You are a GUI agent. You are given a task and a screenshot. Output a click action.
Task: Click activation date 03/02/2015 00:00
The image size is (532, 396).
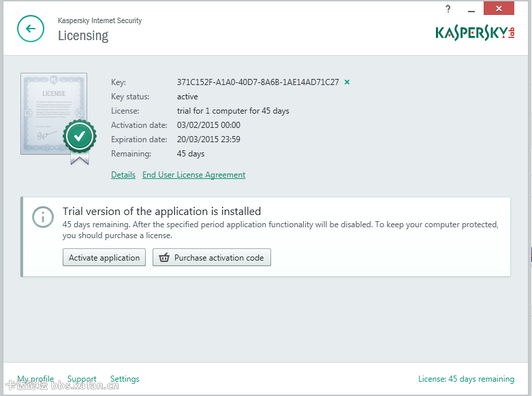click(208, 125)
